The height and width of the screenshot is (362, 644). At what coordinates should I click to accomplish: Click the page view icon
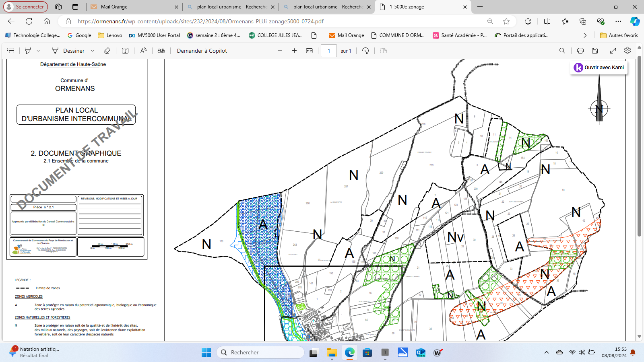point(384,51)
